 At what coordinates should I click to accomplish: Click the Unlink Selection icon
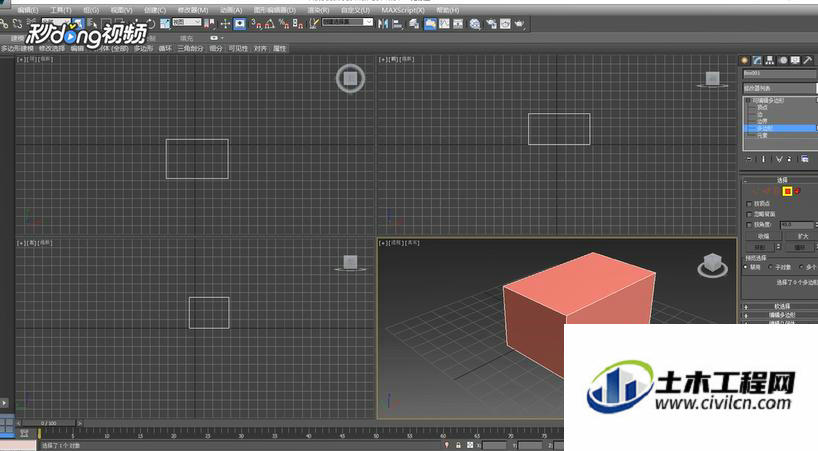(x=18, y=23)
